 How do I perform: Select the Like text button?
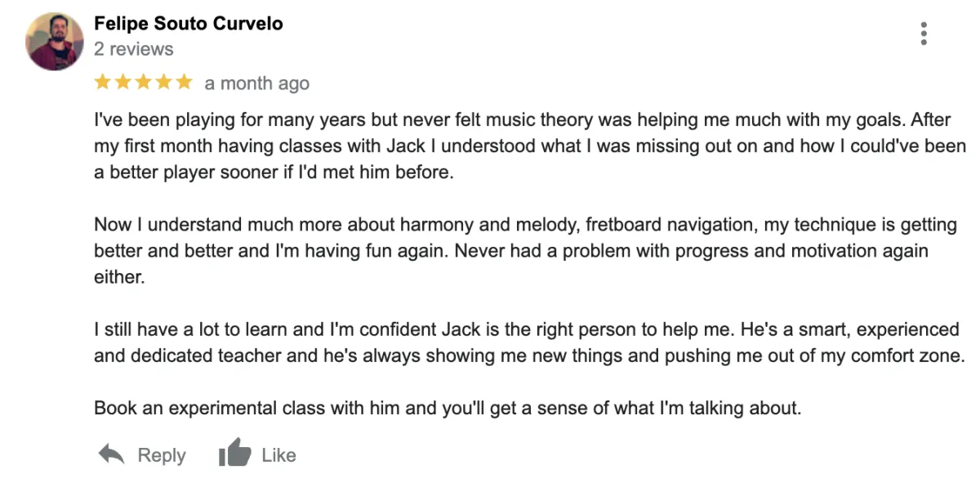coord(278,455)
